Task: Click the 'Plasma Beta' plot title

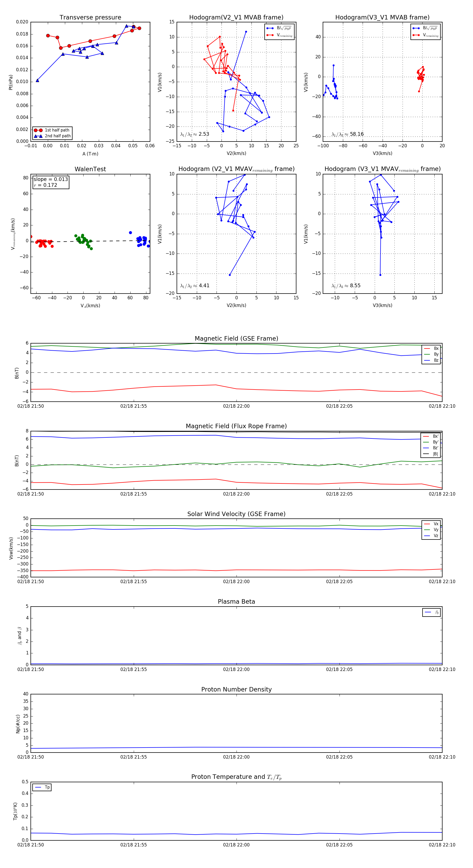Action: click(x=236, y=602)
